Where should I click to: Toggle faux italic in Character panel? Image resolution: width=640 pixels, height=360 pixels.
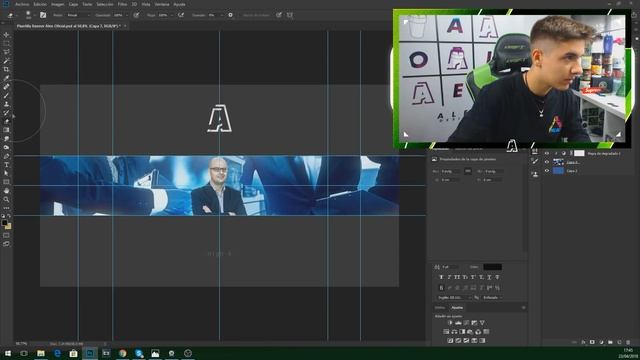(449, 277)
